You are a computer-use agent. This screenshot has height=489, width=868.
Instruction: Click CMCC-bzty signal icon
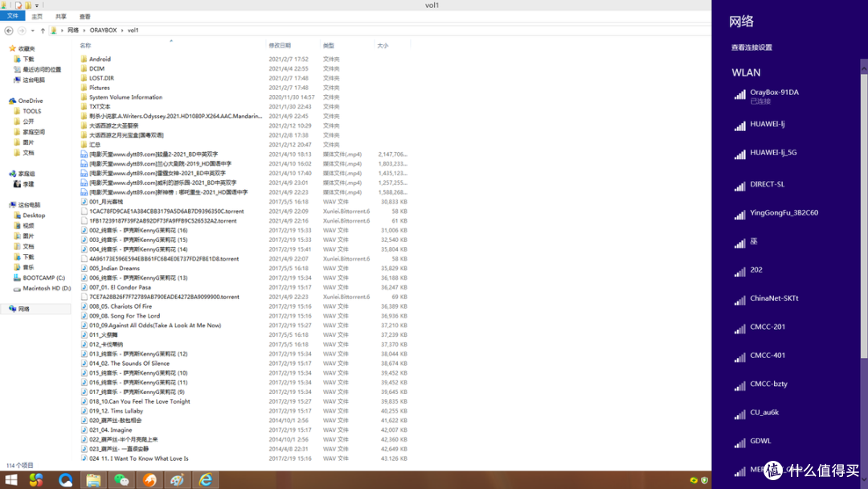pos(740,386)
